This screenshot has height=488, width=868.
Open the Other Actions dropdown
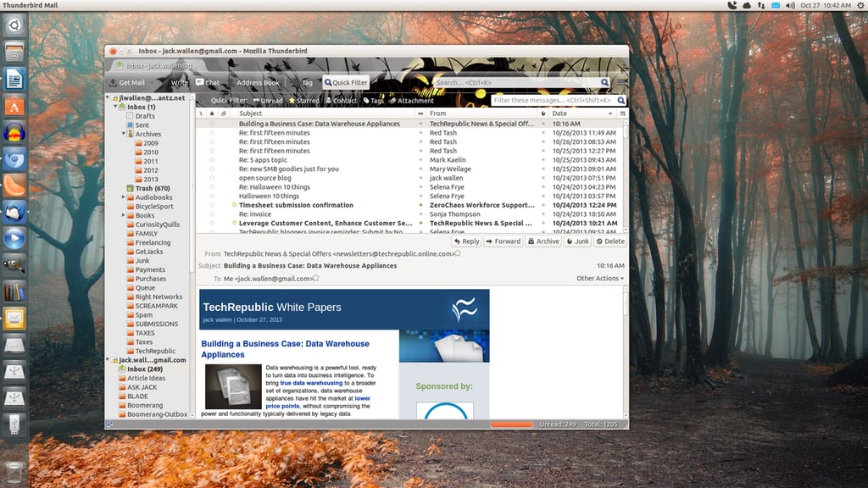[x=600, y=278]
